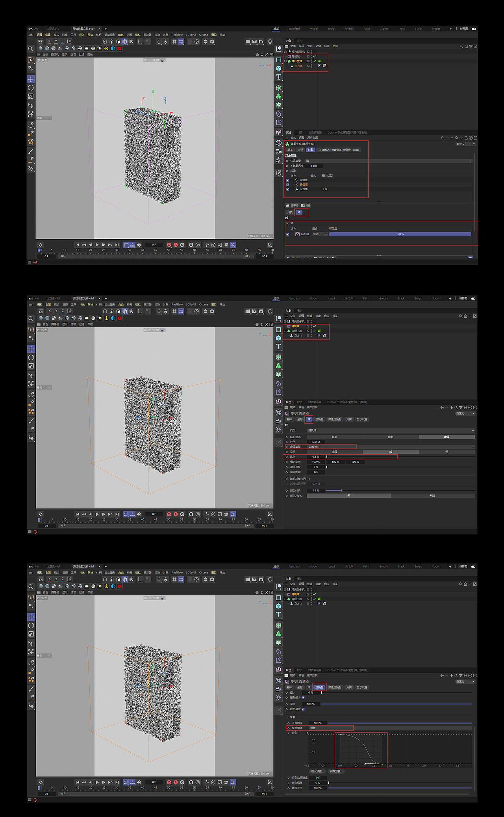Open the 颜色重映射 tab in middle screenshot
This screenshot has height=817, width=504.
click(335, 419)
